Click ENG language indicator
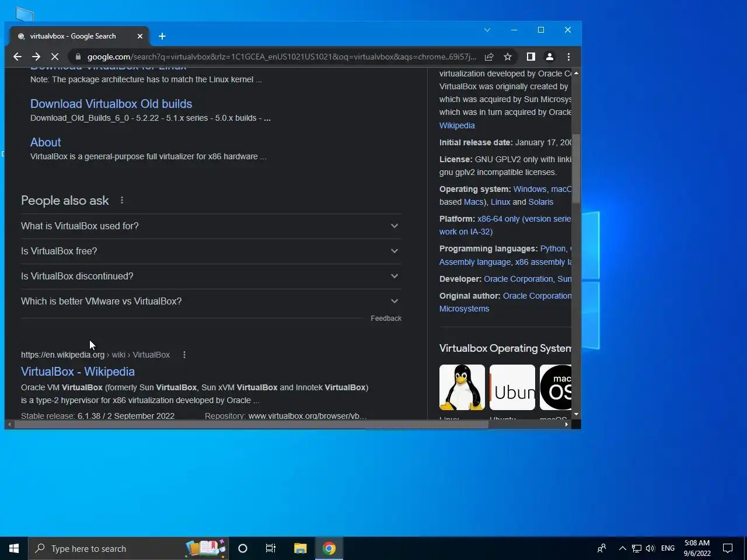747x560 pixels. pyautogui.click(x=668, y=548)
